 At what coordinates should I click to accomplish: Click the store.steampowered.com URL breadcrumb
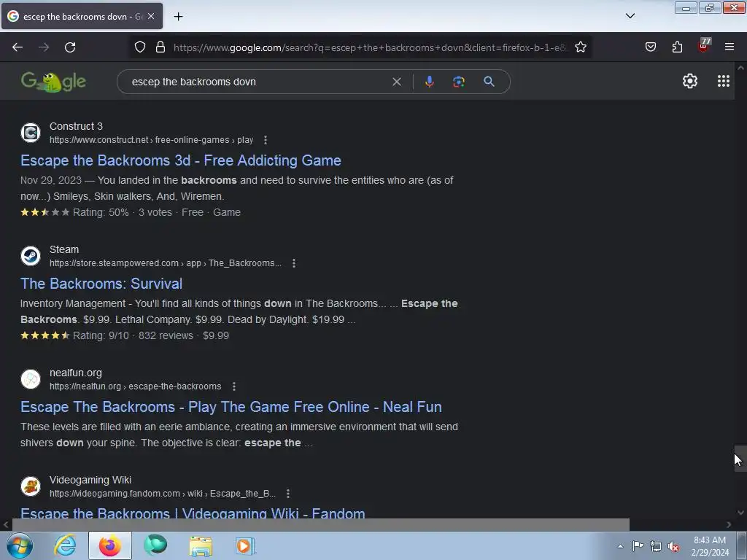pos(166,263)
